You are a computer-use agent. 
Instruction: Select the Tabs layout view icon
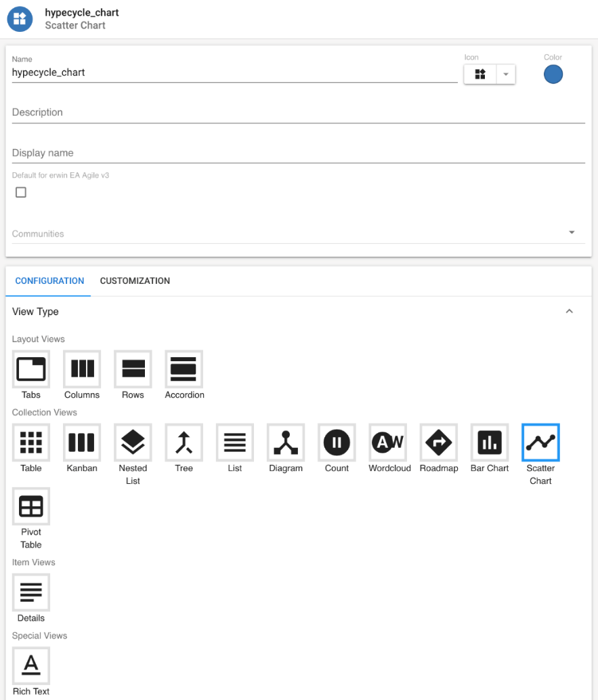[x=30, y=369]
